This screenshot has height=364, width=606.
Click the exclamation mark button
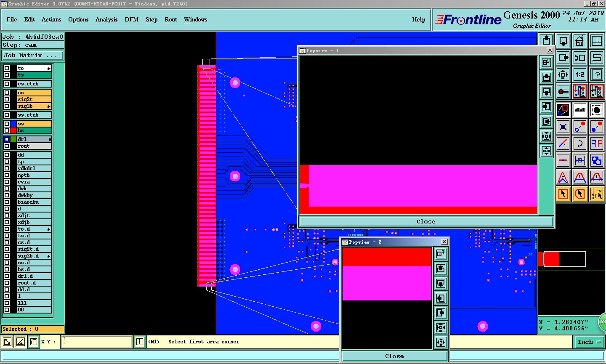[140, 342]
